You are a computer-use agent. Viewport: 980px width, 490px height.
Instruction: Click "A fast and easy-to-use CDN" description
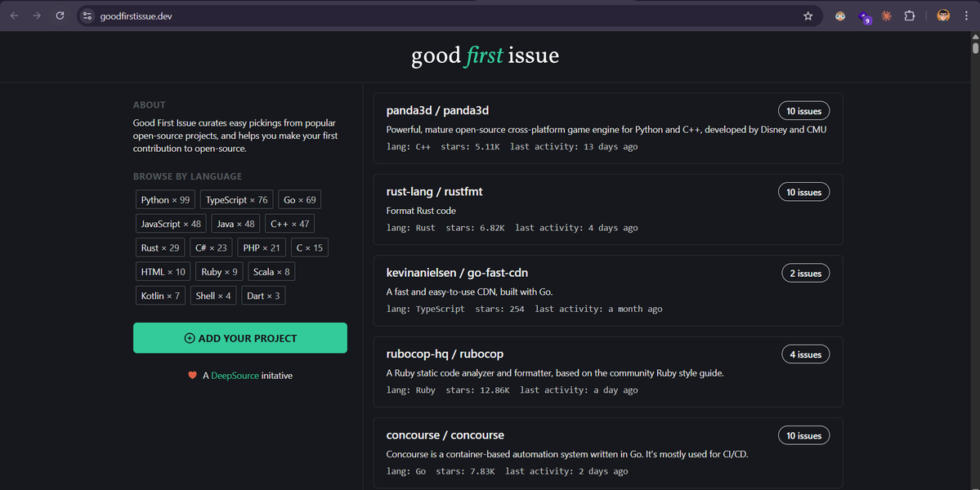click(469, 292)
